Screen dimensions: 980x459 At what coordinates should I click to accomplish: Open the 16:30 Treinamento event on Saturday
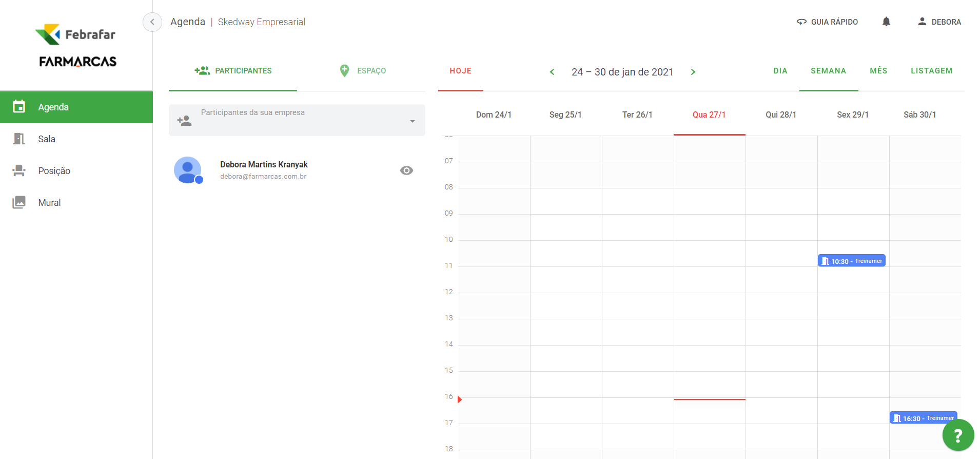point(923,418)
